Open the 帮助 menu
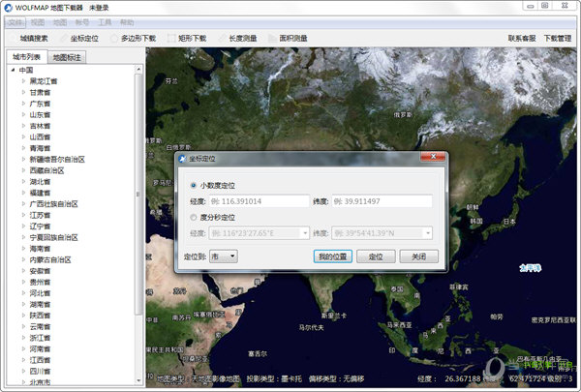This screenshot has width=581, height=392. tap(126, 22)
